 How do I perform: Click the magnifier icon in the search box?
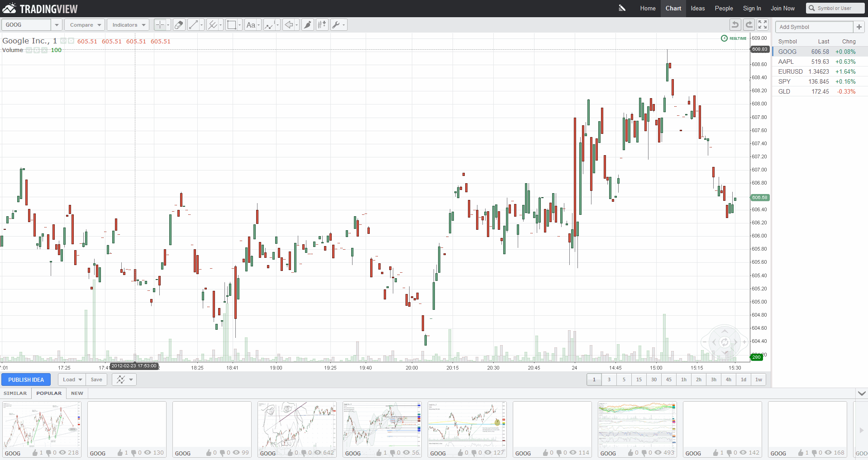pos(812,8)
